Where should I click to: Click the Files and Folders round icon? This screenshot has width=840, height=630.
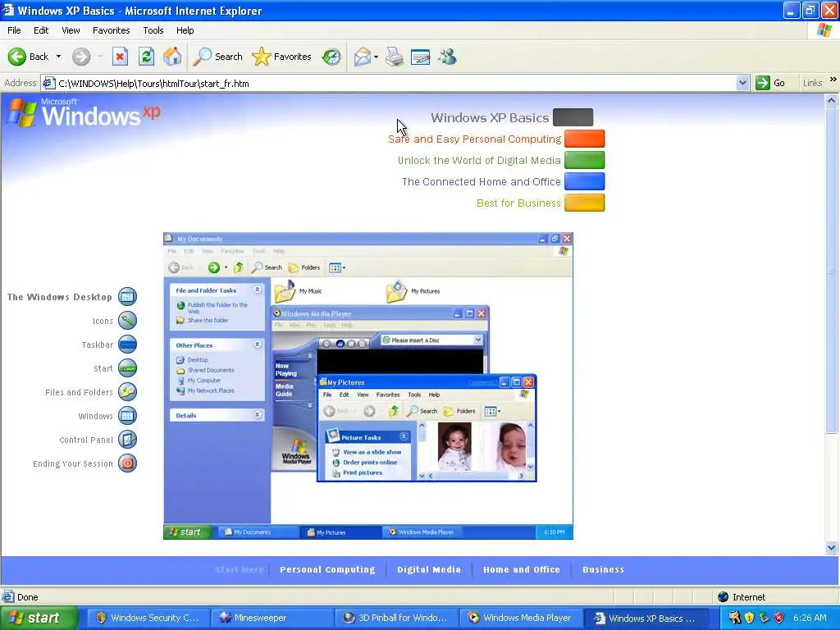pos(127,392)
